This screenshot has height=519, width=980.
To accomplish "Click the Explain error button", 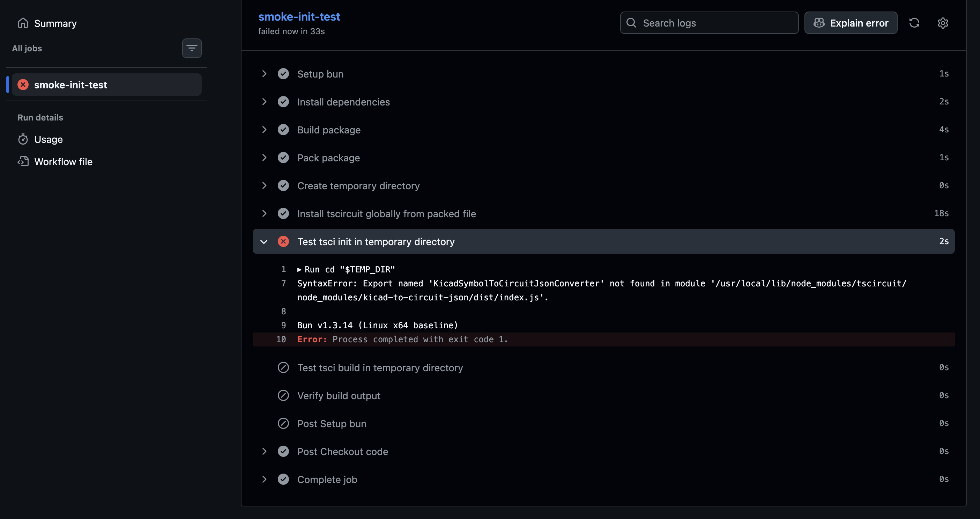I will [x=851, y=23].
